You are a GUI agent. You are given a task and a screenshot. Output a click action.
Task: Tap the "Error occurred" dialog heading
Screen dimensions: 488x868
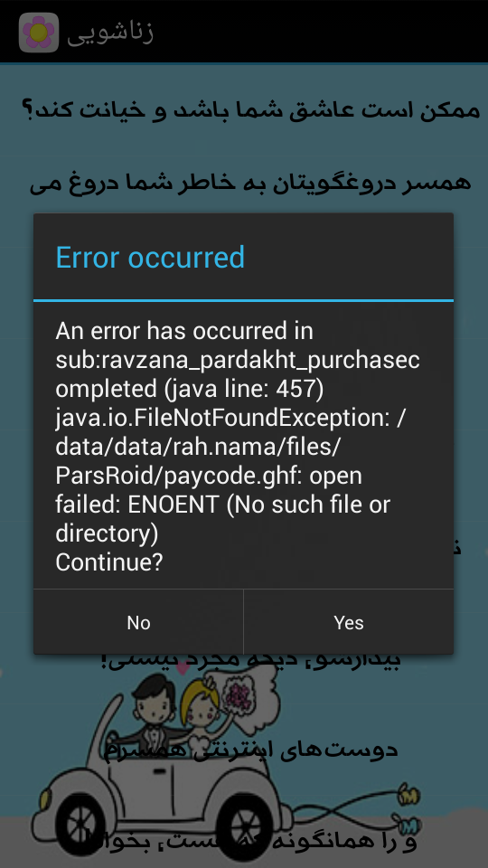coord(150,258)
